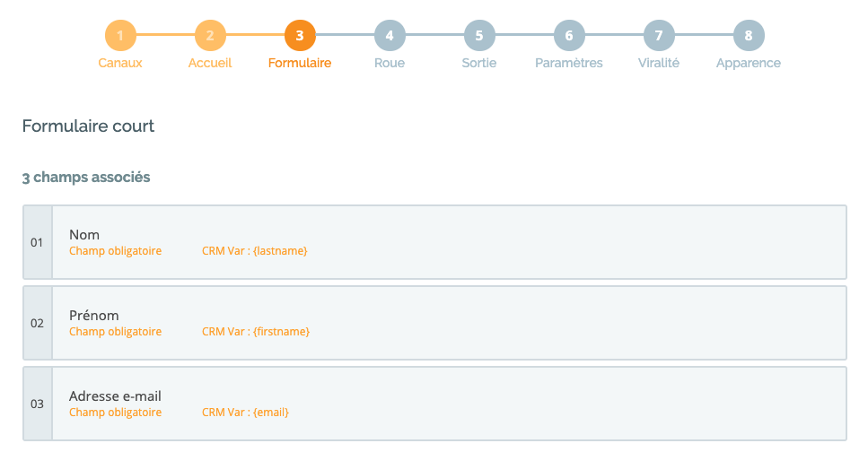Click the Canaux step label
The width and height of the screenshot is (868, 452).
tap(120, 63)
